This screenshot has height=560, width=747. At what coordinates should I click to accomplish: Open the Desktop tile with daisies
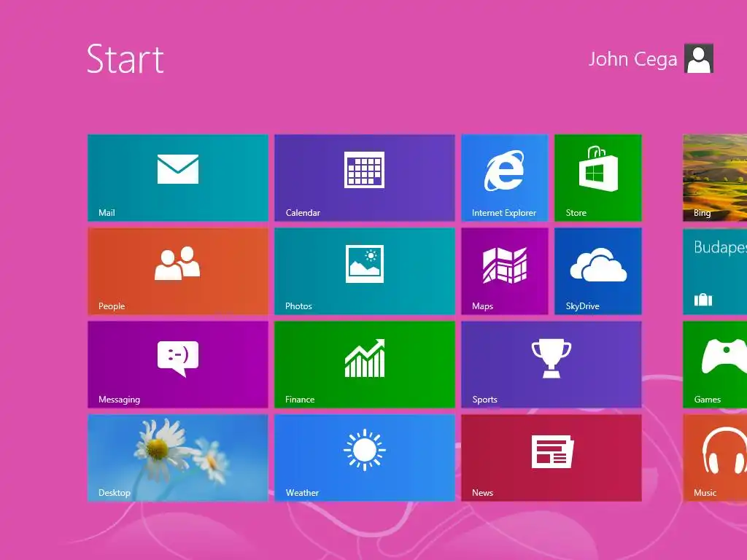[x=178, y=458]
